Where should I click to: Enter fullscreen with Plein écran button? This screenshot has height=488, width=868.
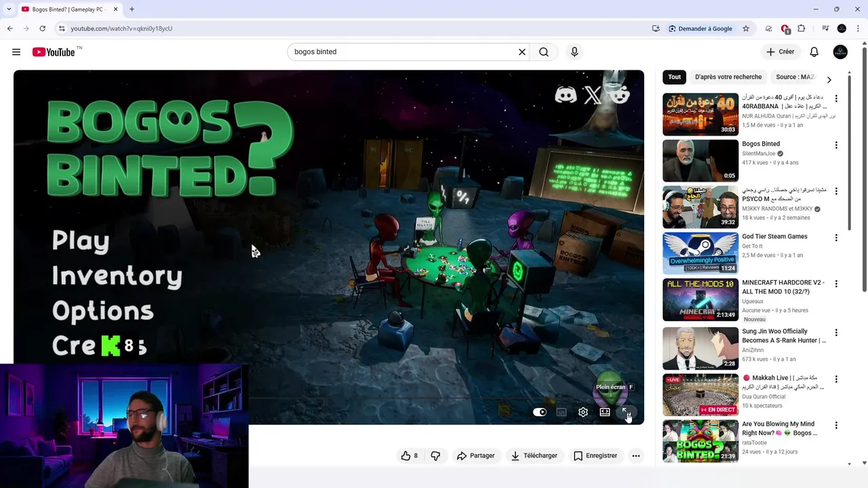(627, 412)
